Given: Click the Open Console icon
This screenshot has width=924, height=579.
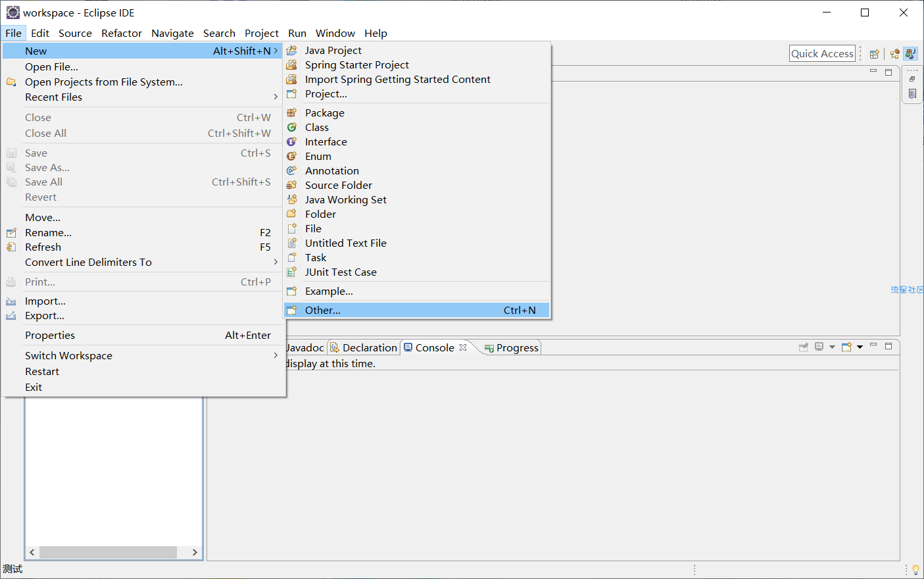Looking at the screenshot, I should [846, 347].
